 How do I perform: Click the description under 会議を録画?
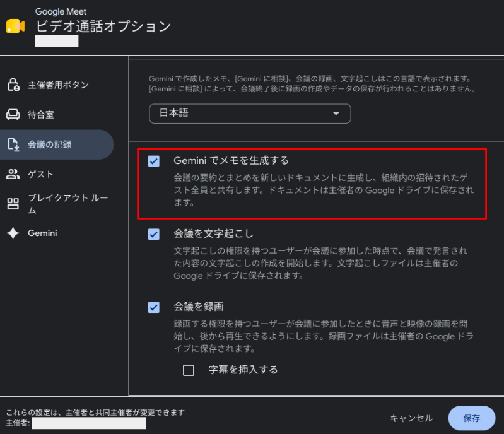tap(324, 336)
